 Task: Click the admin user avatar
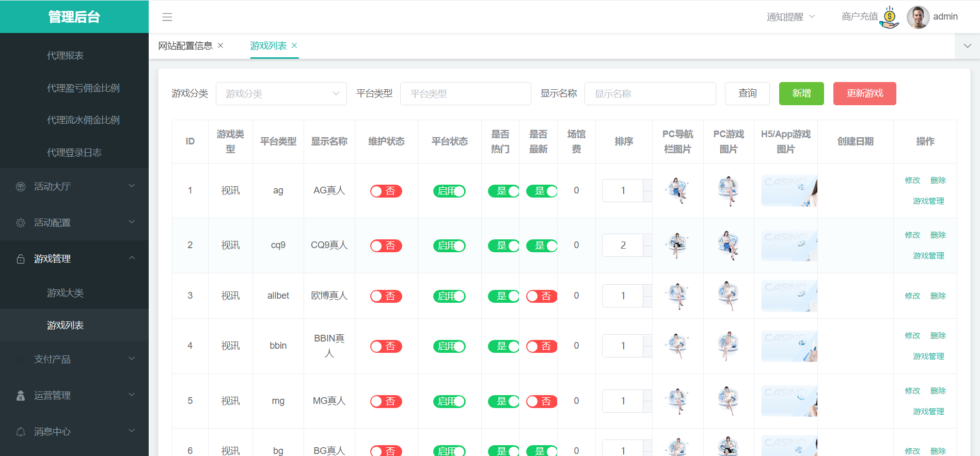click(918, 17)
